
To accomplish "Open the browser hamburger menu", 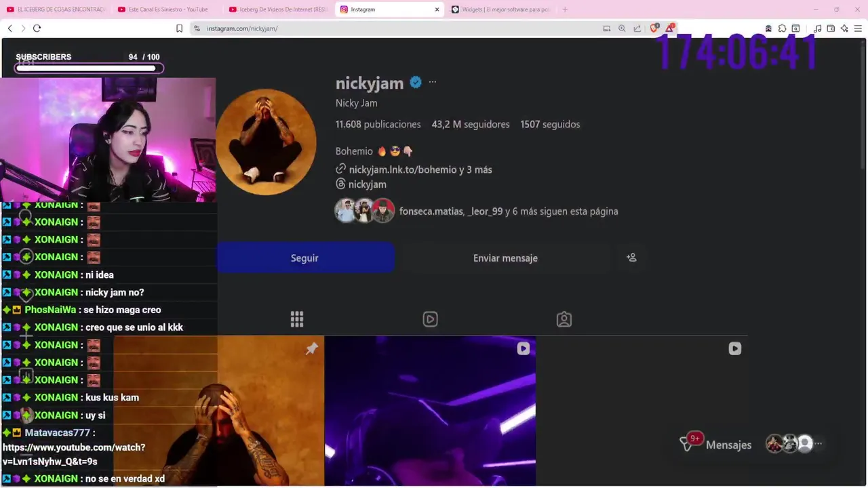I will click(x=859, y=28).
